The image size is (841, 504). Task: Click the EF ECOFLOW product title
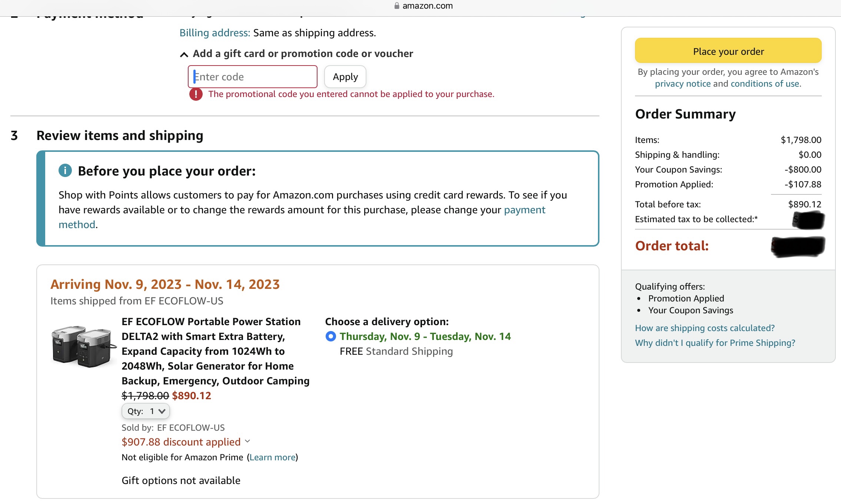pos(216,351)
